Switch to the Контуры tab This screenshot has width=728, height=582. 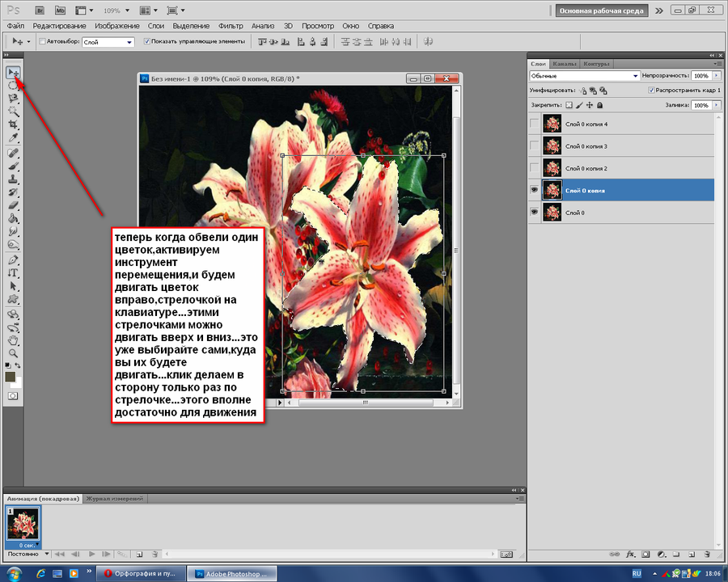click(596, 64)
